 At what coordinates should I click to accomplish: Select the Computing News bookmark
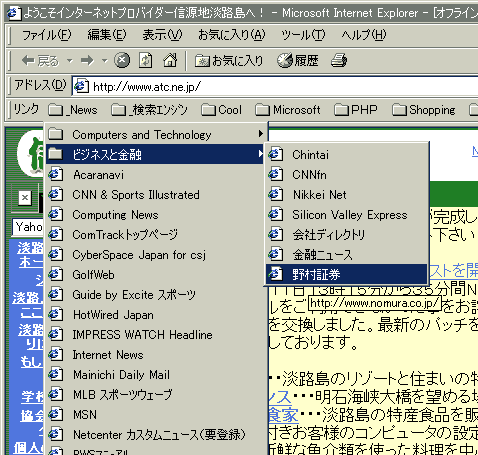point(156,215)
